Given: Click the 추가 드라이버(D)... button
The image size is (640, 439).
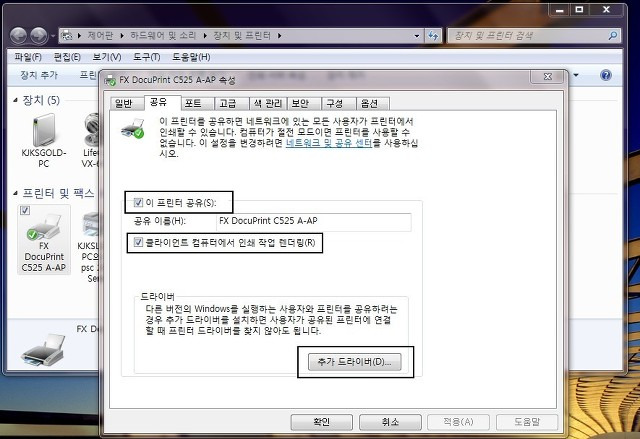Looking at the screenshot, I should click(x=354, y=362).
